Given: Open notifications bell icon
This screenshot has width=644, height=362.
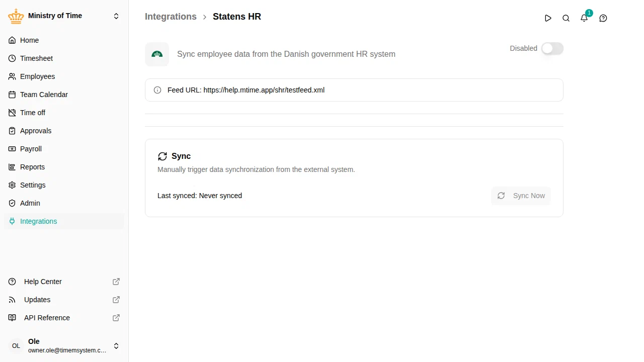Looking at the screenshot, I should [584, 18].
